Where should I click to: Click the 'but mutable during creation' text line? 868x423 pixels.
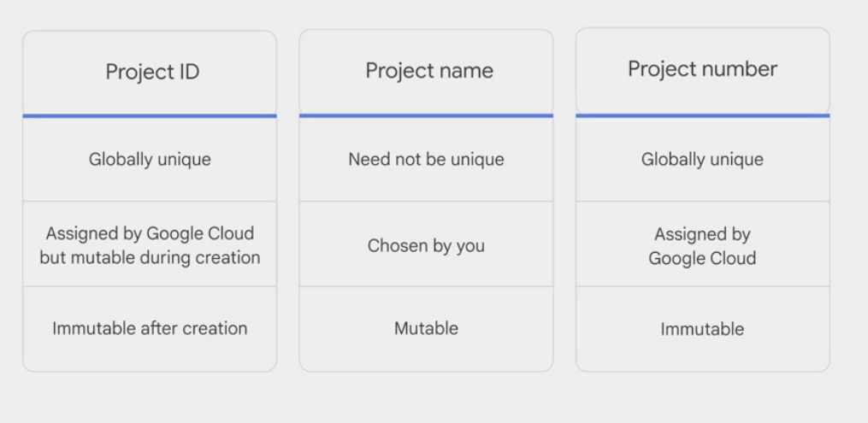tap(150, 257)
